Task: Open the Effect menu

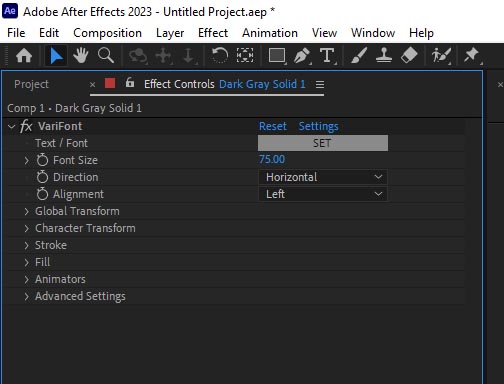Action: coord(213,33)
